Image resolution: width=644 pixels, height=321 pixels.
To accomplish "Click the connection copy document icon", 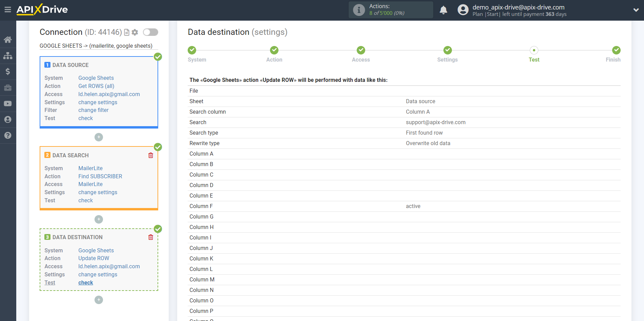I will [127, 32].
